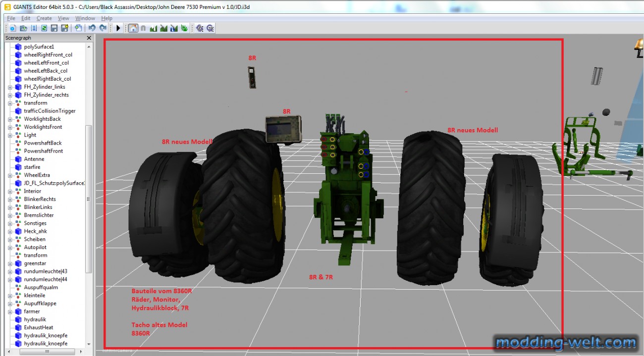This screenshot has width=644, height=356.
Task: Select wheelRightBack_col tree row
Action: [48, 79]
